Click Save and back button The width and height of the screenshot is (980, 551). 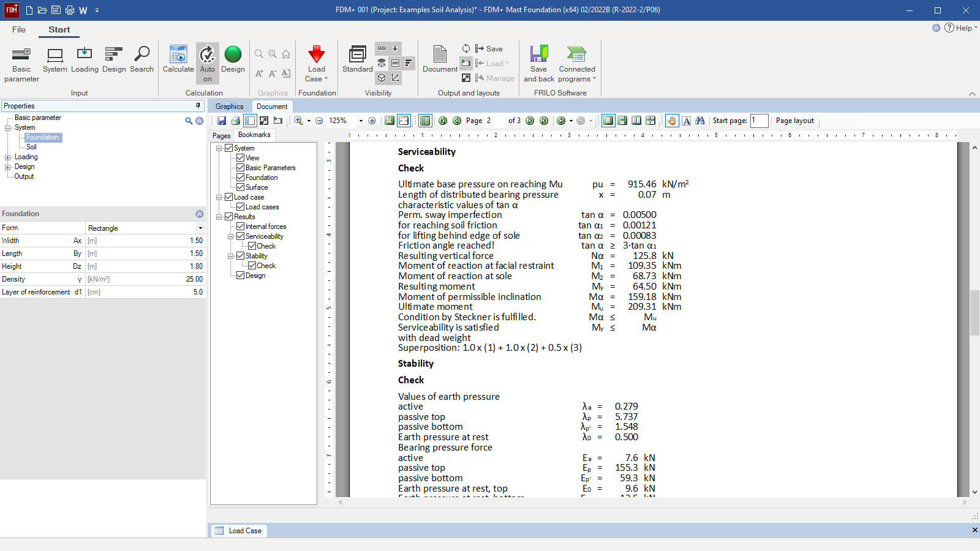(x=539, y=64)
